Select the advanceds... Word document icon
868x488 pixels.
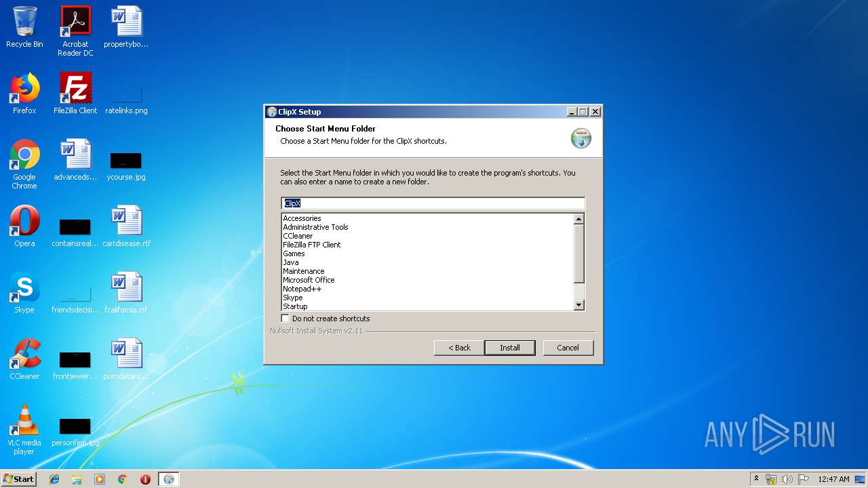click(x=75, y=160)
